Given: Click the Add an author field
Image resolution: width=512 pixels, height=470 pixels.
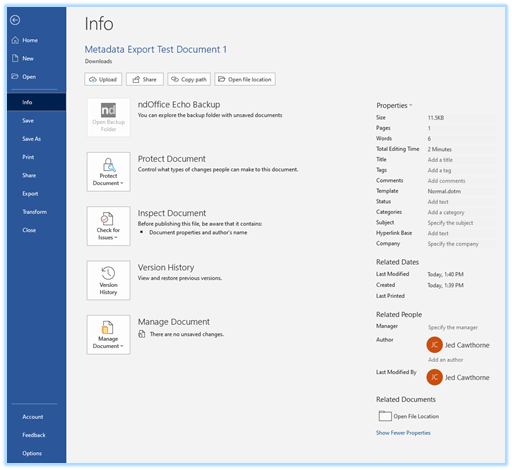Looking at the screenshot, I should [446, 360].
